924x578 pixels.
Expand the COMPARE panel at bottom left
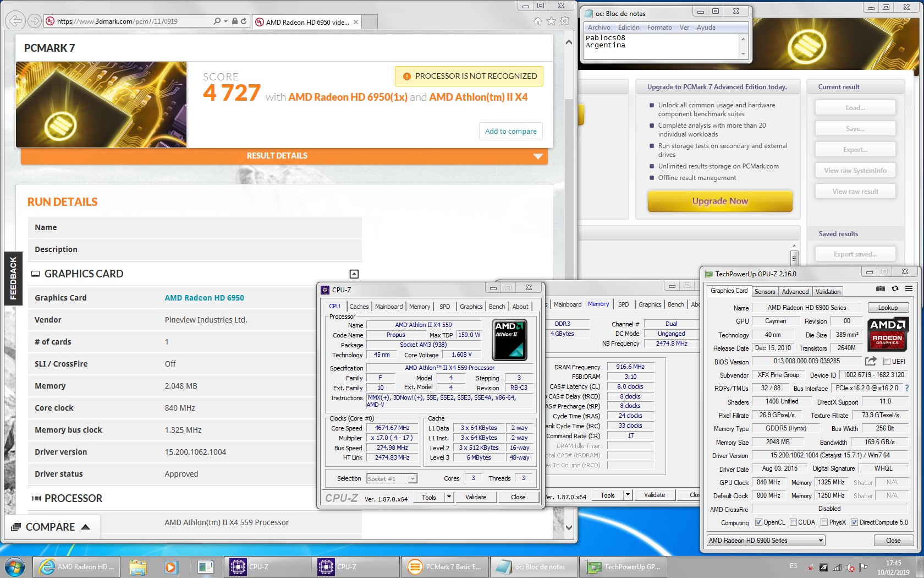52,527
